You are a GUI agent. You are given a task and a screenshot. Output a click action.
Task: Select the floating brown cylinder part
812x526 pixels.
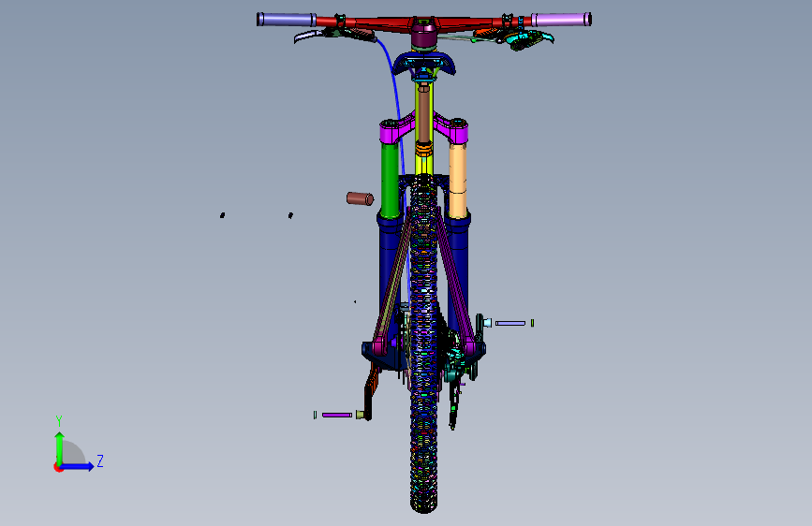point(360,198)
